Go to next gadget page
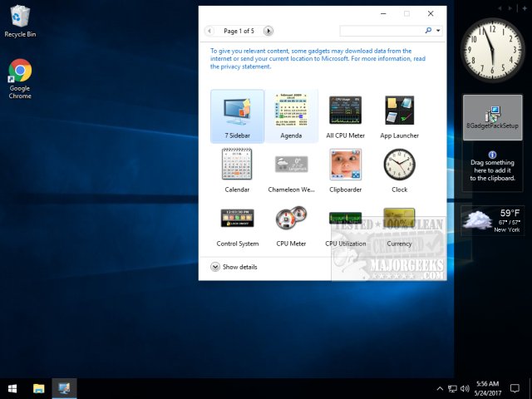This screenshot has width=532, height=399. [x=268, y=31]
